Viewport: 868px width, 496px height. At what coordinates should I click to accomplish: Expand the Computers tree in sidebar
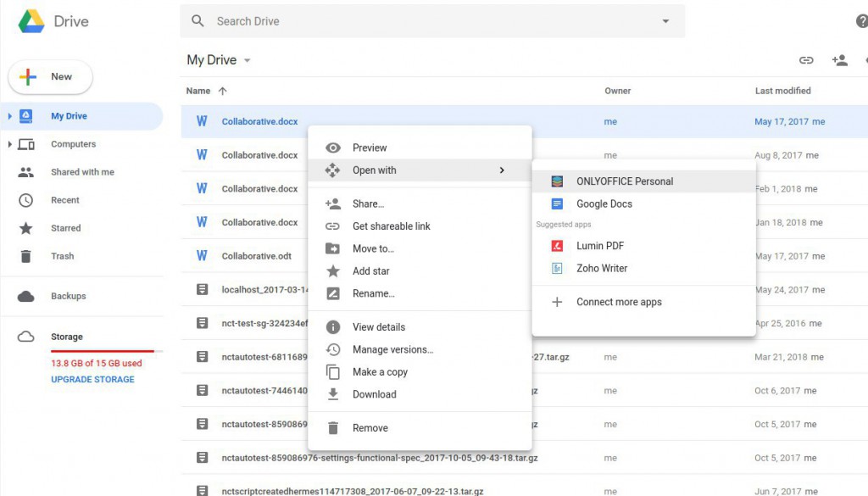click(x=9, y=144)
